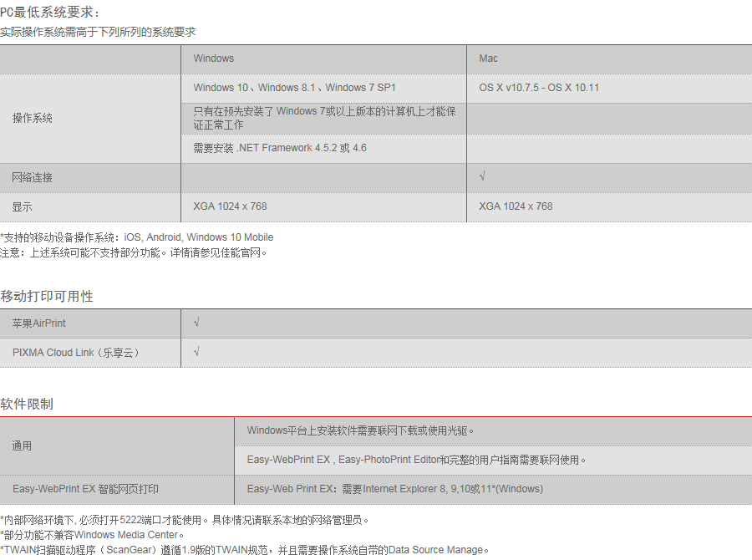Click the 'PC最低系统要求' heading

(x=50, y=12)
